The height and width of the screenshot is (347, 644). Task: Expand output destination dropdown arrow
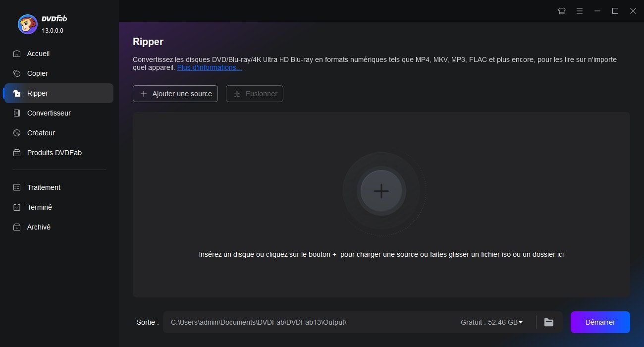521,322
